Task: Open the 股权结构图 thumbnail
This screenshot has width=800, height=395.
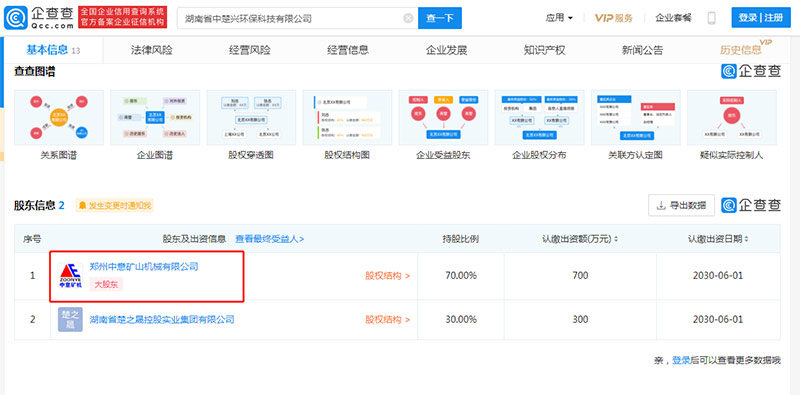Action: pyautogui.click(x=347, y=118)
